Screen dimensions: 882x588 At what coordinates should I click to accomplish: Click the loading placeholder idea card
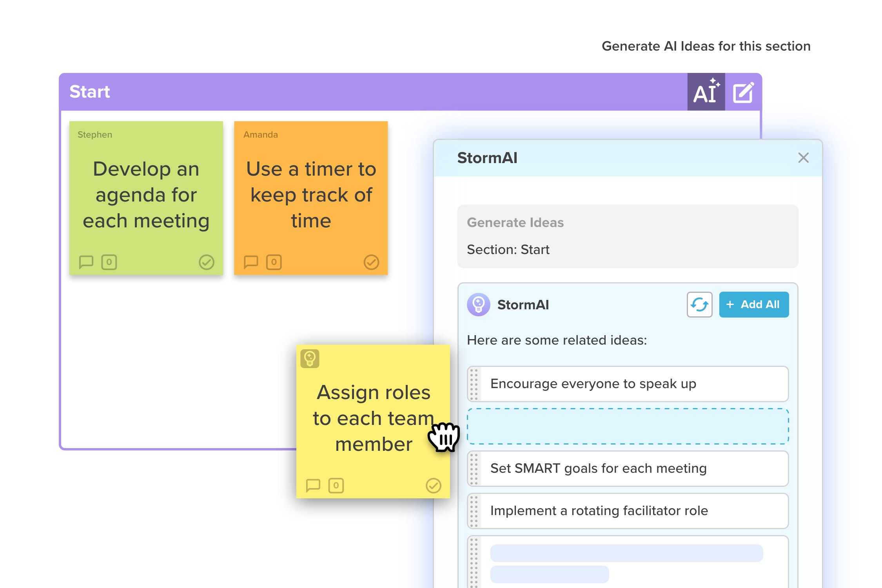628,563
